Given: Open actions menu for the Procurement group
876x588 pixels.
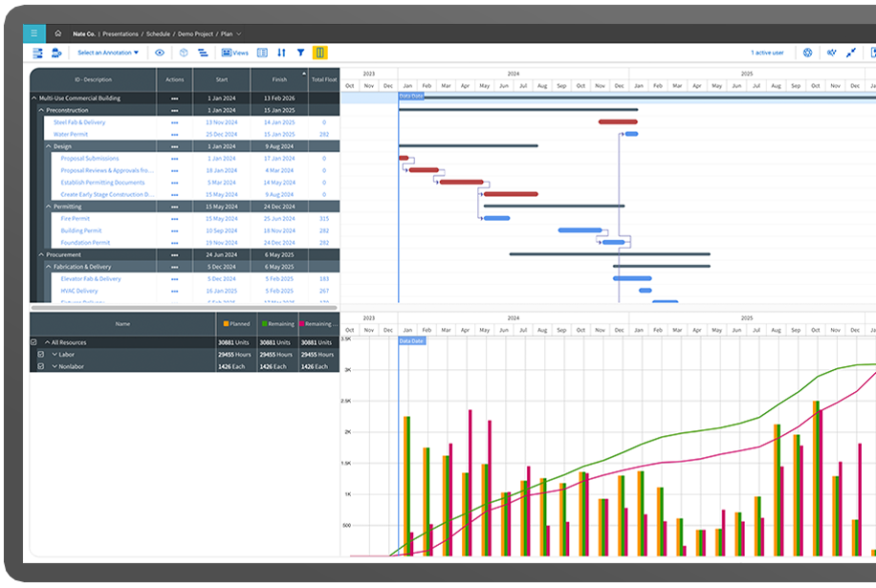Looking at the screenshot, I should tap(175, 255).
